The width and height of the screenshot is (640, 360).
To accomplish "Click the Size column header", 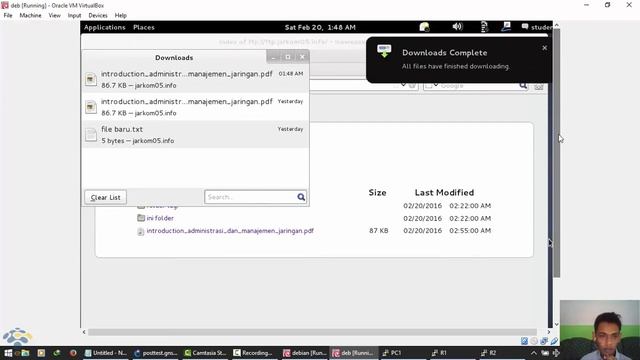I will pos(377,193).
